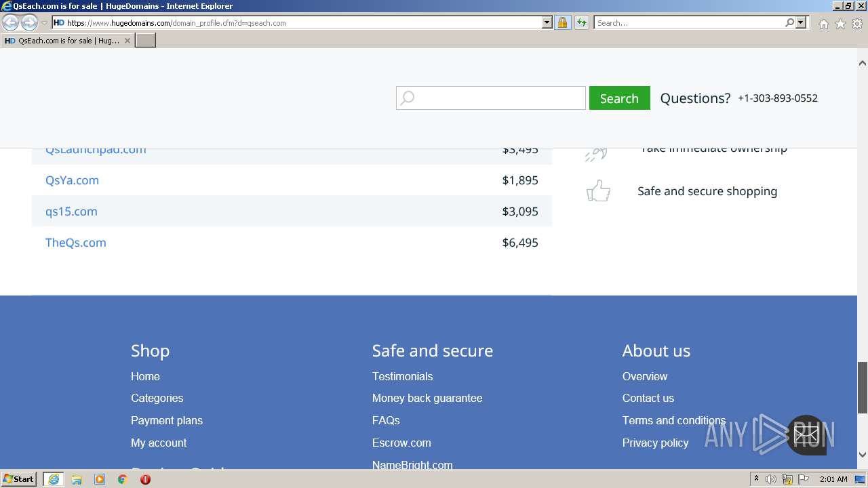Open the Escrow.com link

click(401, 443)
